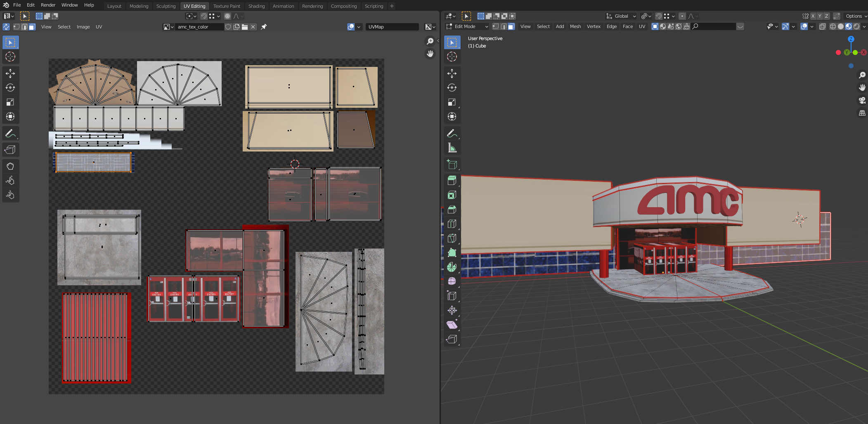868x424 pixels.
Task: Toggle viewport overlays in 3D viewport
Action: pyautogui.click(x=804, y=26)
